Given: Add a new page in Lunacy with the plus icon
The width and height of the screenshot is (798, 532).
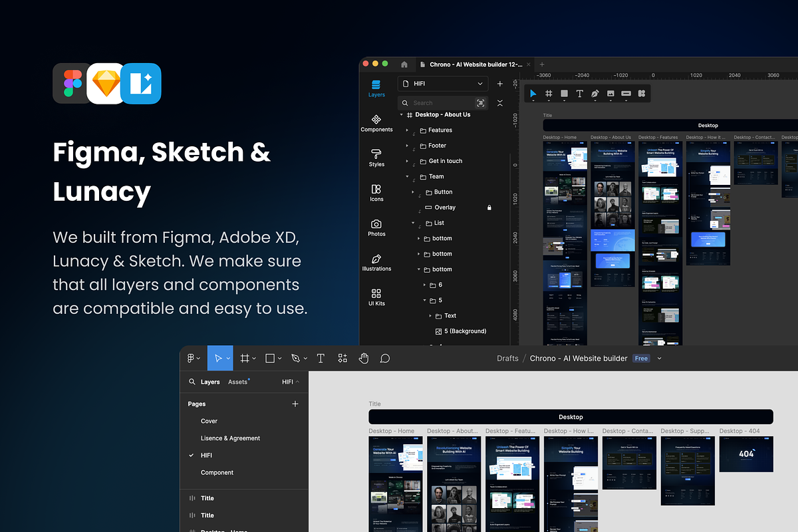Looking at the screenshot, I should click(500, 84).
